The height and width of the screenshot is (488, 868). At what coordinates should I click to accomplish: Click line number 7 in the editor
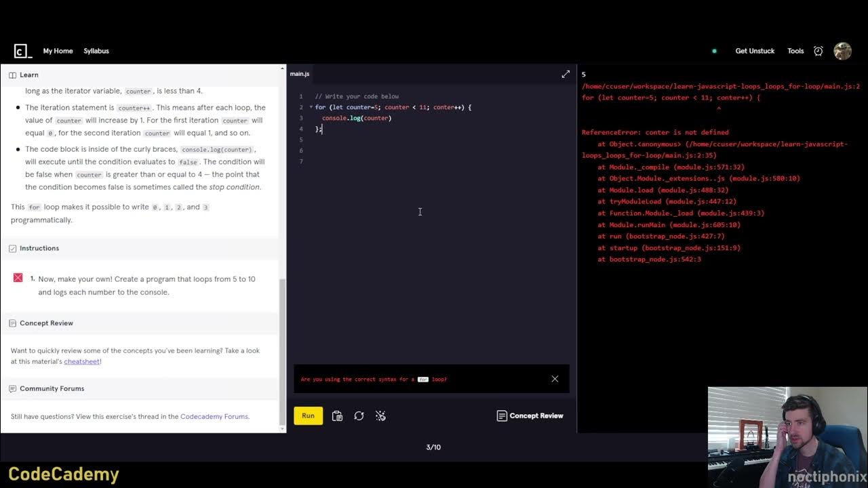301,161
